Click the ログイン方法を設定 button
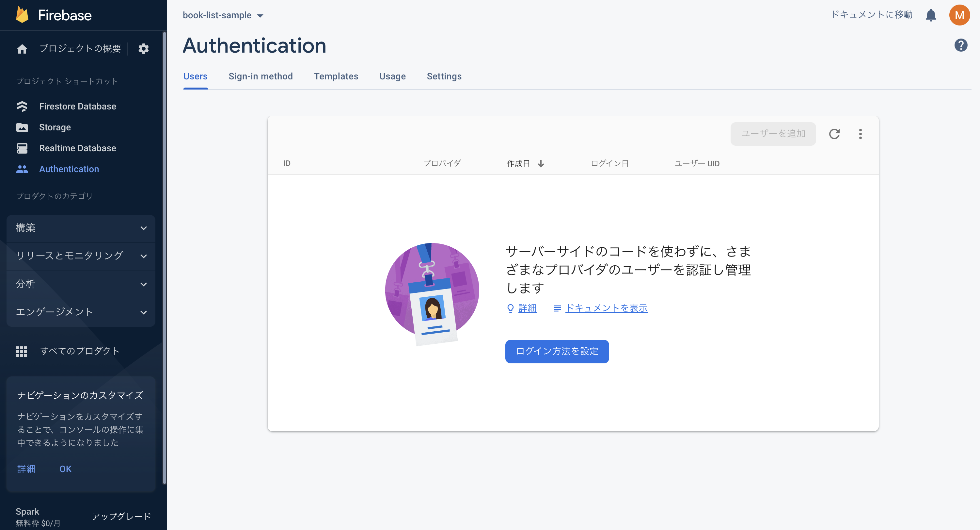This screenshot has height=530, width=980. coord(557,352)
